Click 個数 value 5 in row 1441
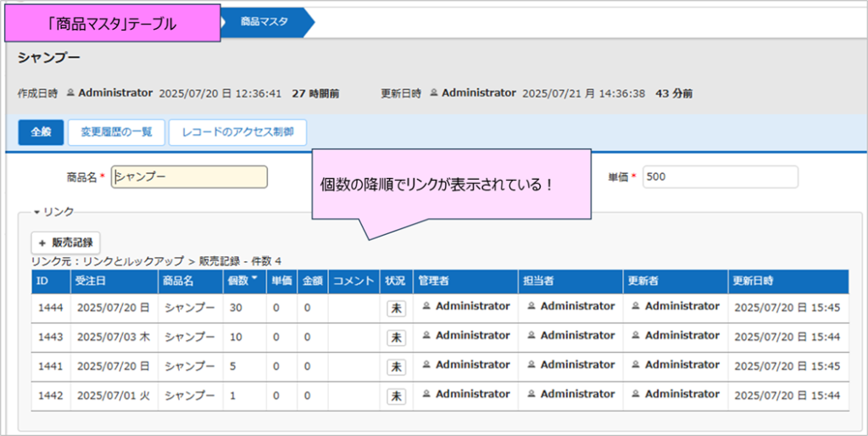Screen dimensions: 868x436 coord(233,366)
